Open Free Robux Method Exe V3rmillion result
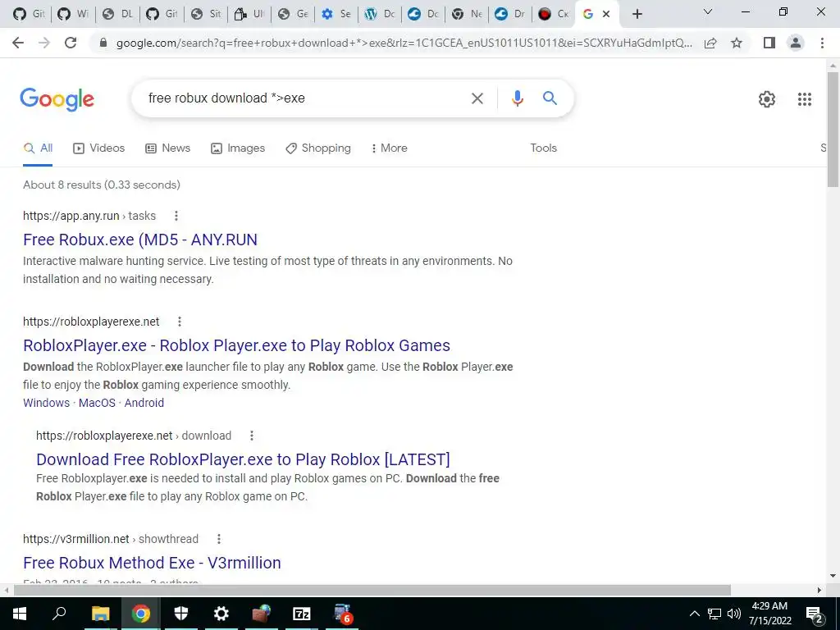 coord(152,563)
